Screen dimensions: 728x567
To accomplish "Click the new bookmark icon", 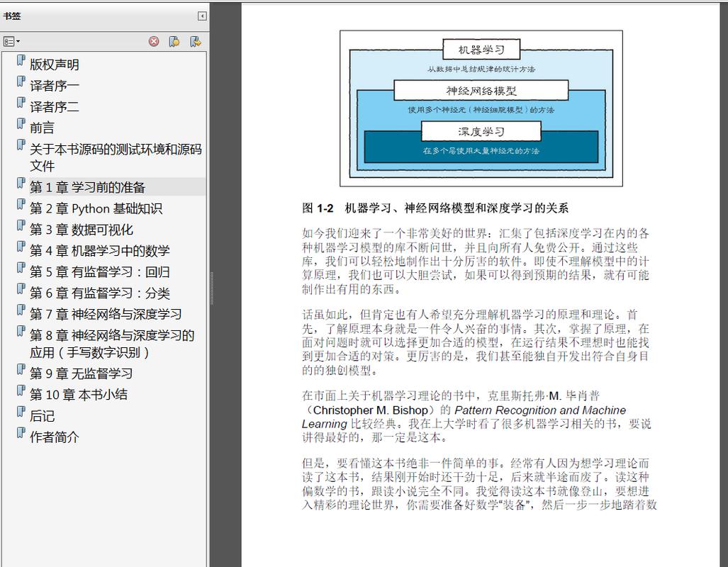I will 174,40.
